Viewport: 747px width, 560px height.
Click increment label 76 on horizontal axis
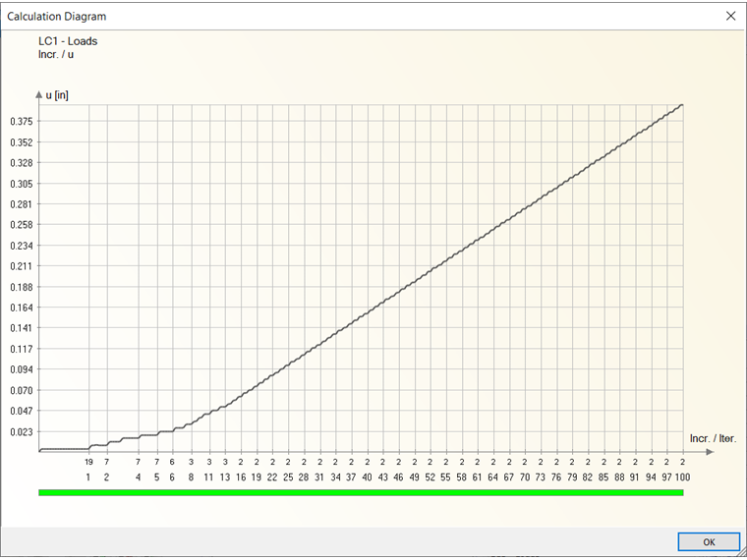(556, 477)
